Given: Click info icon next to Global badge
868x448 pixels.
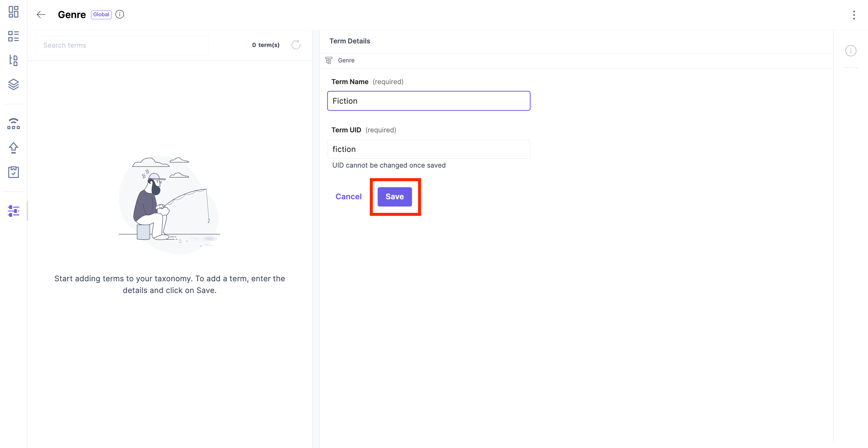Looking at the screenshot, I should (120, 14).
